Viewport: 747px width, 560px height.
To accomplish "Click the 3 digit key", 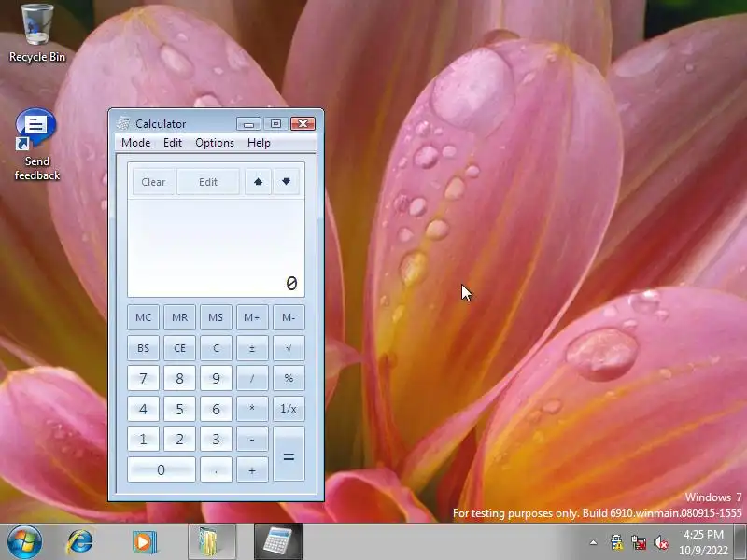I will (216, 439).
